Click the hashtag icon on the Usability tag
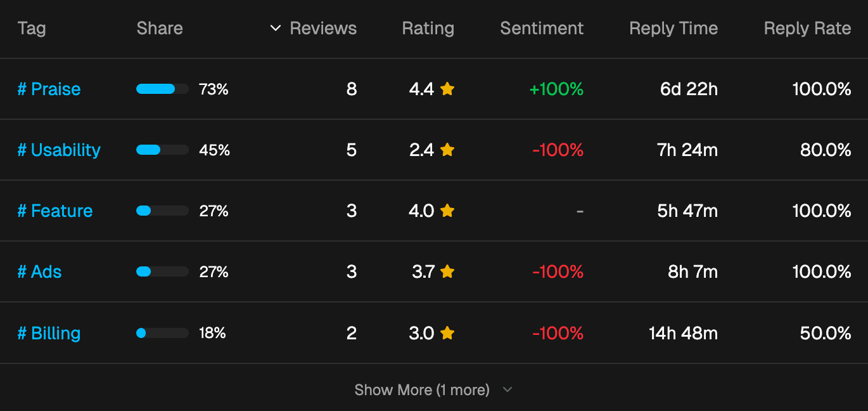Image resolution: width=868 pixels, height=411 pixels. coord(22,150)
